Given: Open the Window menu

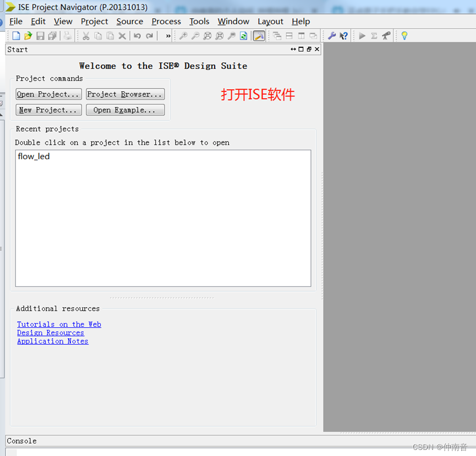Looking at the screenshot, I should (233, 21).
